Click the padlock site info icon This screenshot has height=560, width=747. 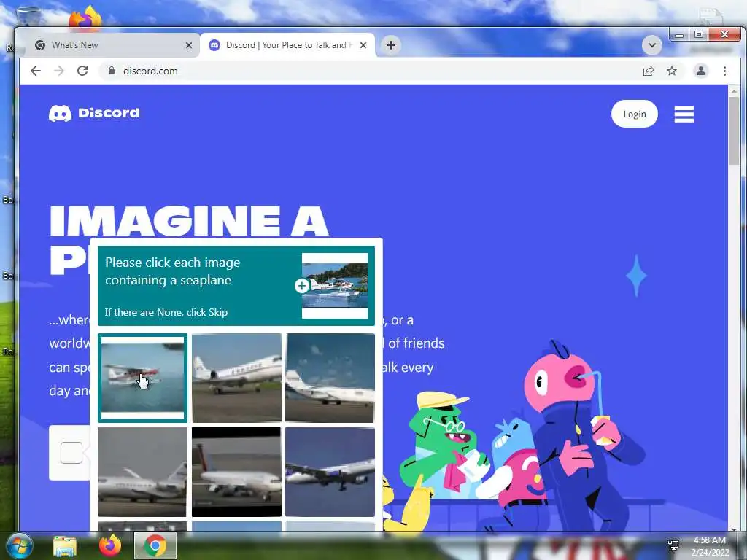pyautogui.click(x=112, y=71)
